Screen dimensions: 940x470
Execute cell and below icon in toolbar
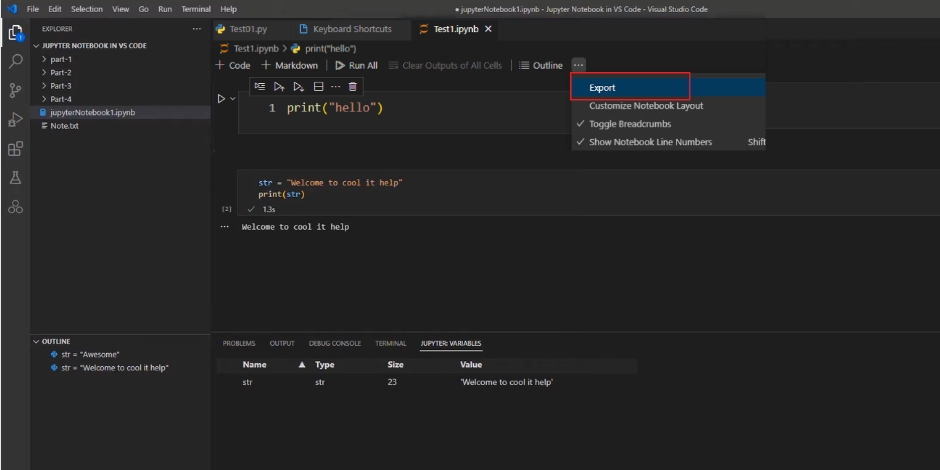(x=299, y=87)
